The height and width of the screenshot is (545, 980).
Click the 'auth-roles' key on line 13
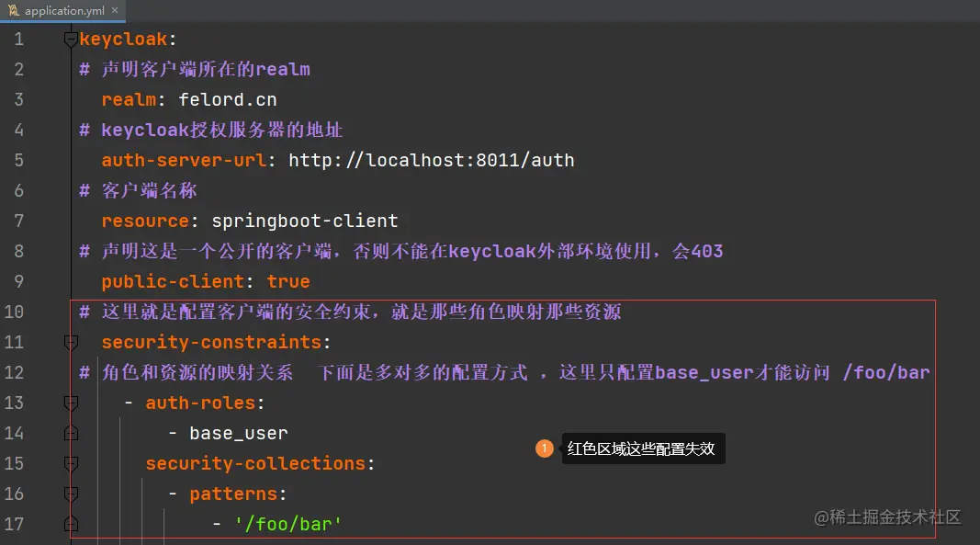[200, 403]
